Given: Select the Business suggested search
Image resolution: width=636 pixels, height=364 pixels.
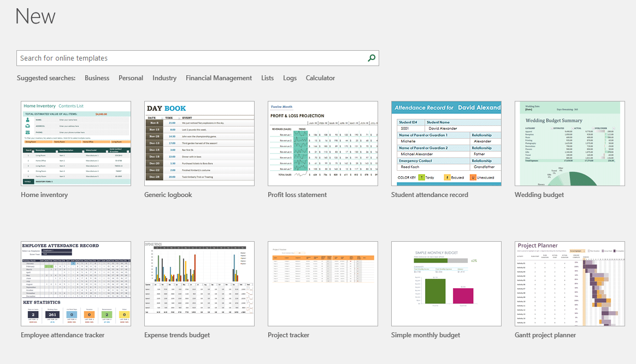Looking at the screenshot, I should (97, 77).
